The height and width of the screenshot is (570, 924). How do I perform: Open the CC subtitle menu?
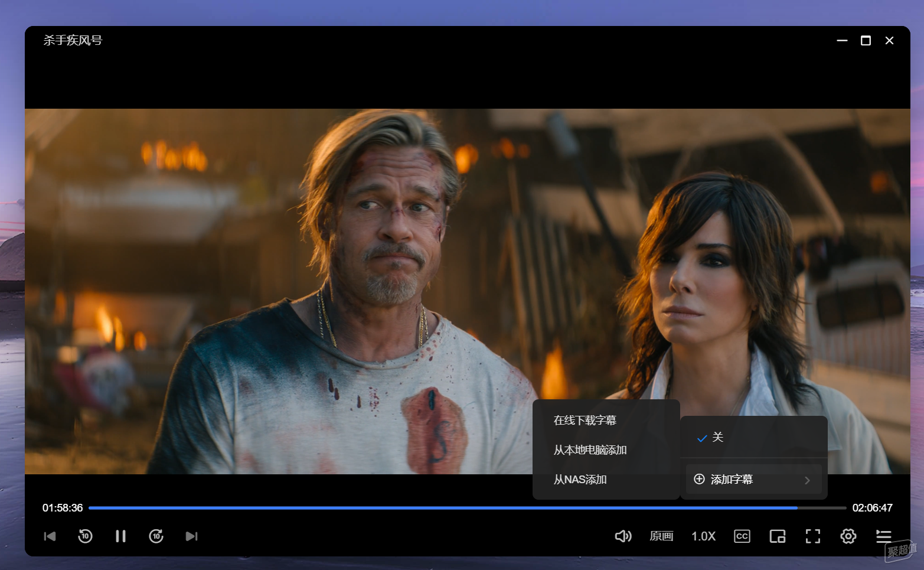[x=742, y=536]
